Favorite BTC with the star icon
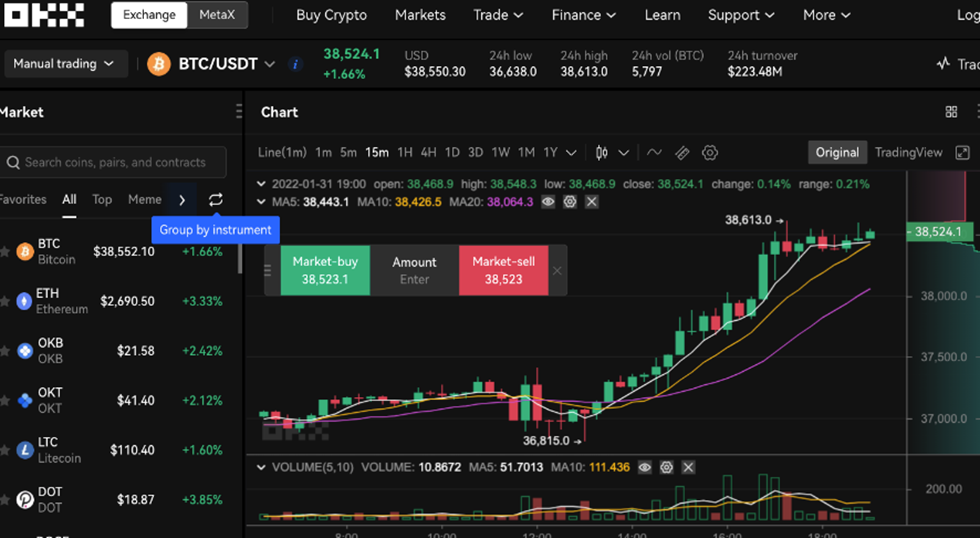This screenshot has height=538, width=980. coord(5,252)
